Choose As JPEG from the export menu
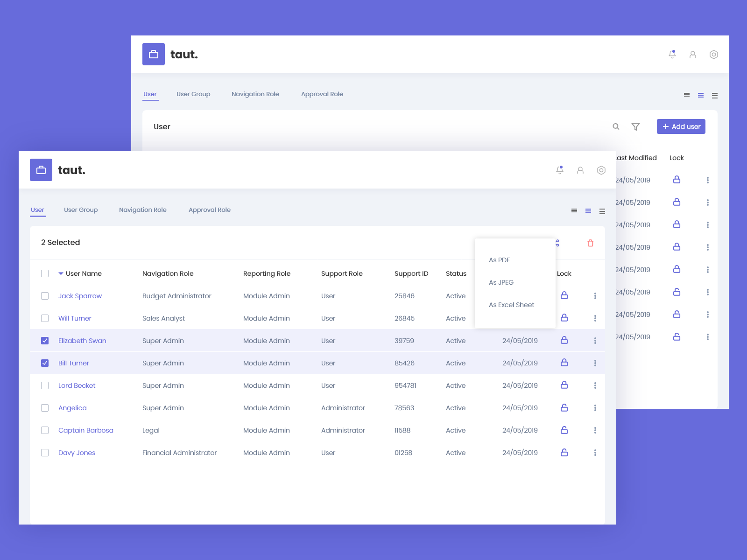 point(501,282)
